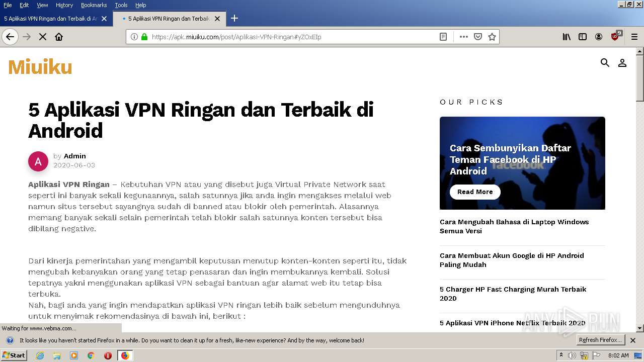Click the Refresh Firefox button
This screenshot has height=362, width=644.
point(600,340)
